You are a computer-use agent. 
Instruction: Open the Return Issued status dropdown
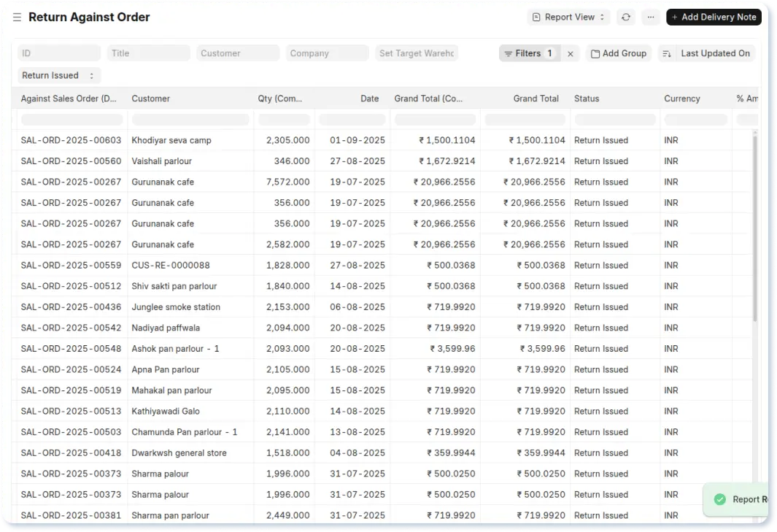(58, 75)
